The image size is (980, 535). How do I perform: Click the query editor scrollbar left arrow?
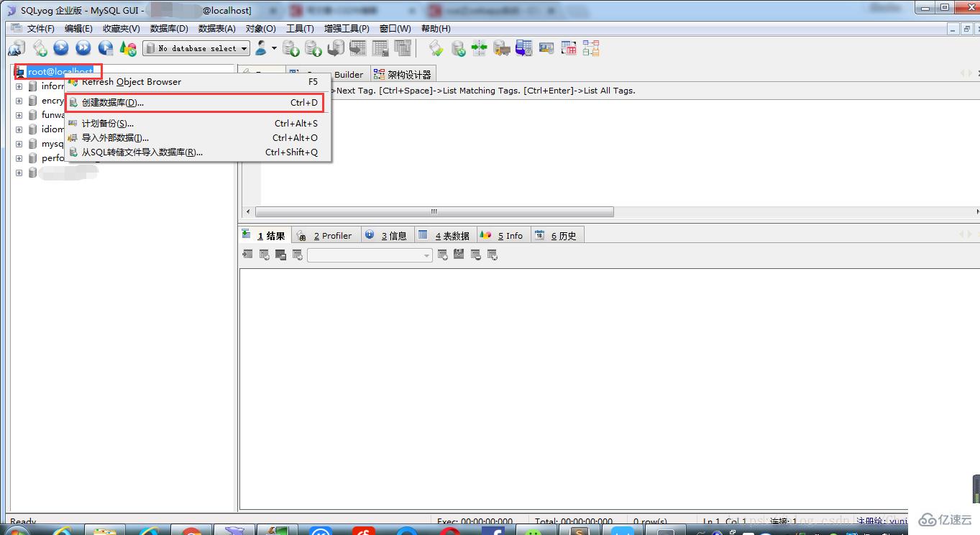pos(248,212)
